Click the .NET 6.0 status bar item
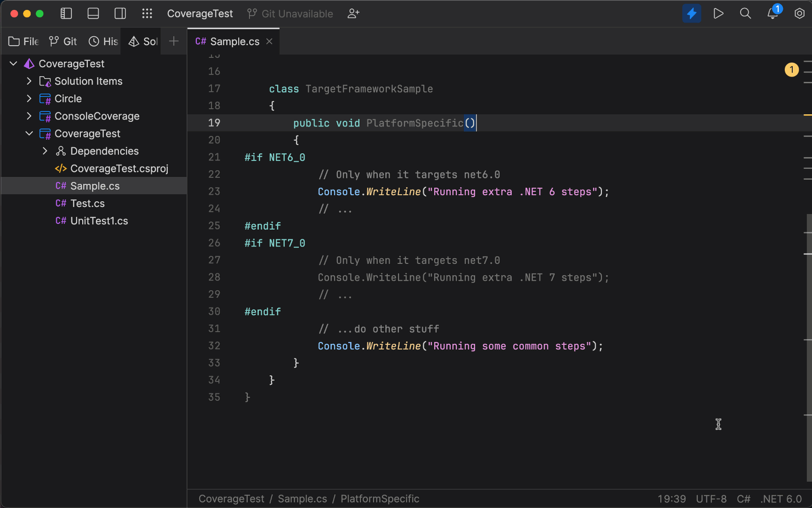This screenshot has width=812, height=508. [x=781, y=499]
